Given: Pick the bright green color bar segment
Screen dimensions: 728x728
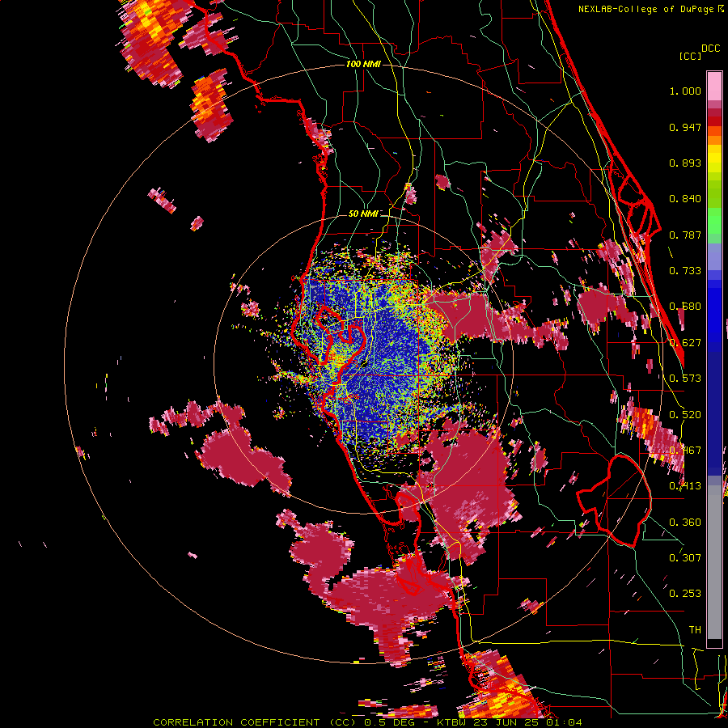Looking at the screenshot, I should tap(714, 221).
